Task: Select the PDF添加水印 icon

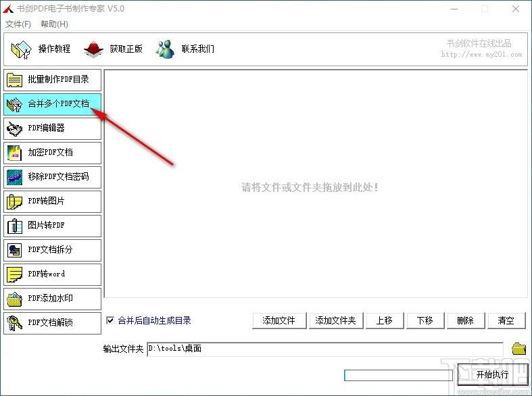Action: (x=15, y=299)
